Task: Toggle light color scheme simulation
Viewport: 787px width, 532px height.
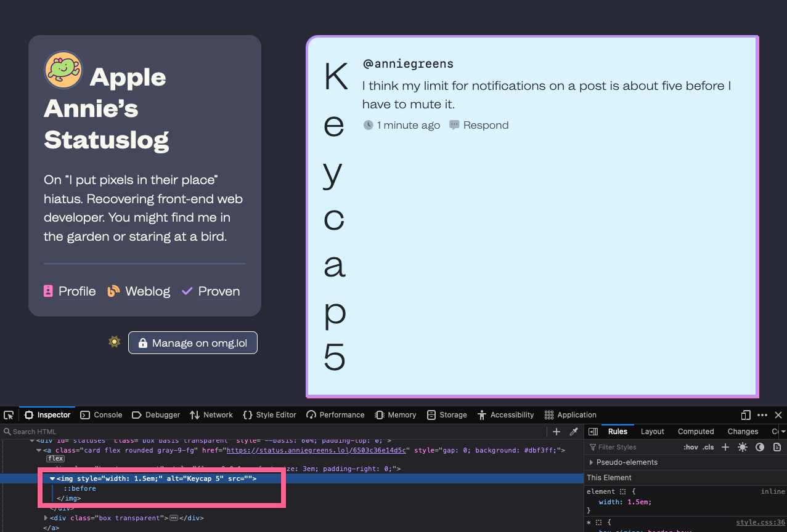Action: click(743, 447)
